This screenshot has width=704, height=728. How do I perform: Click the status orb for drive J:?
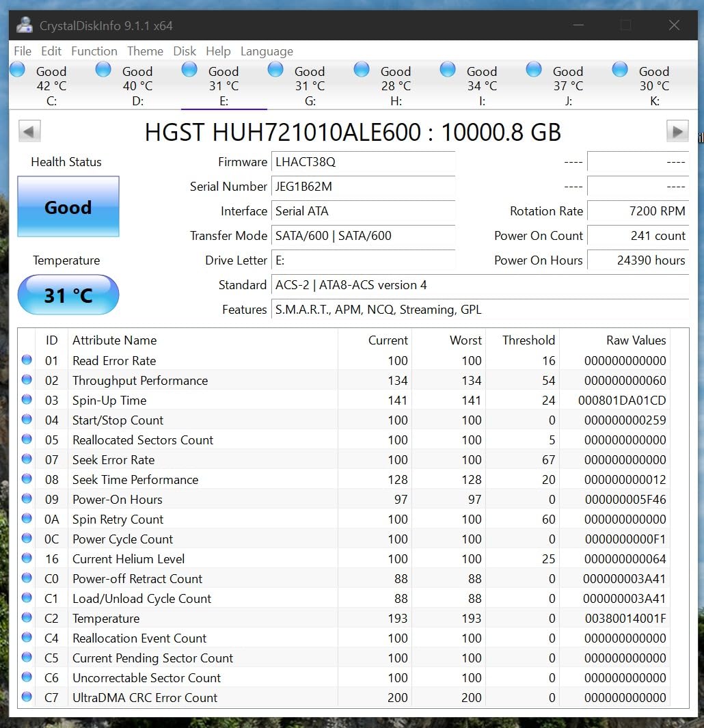[534, 69]
